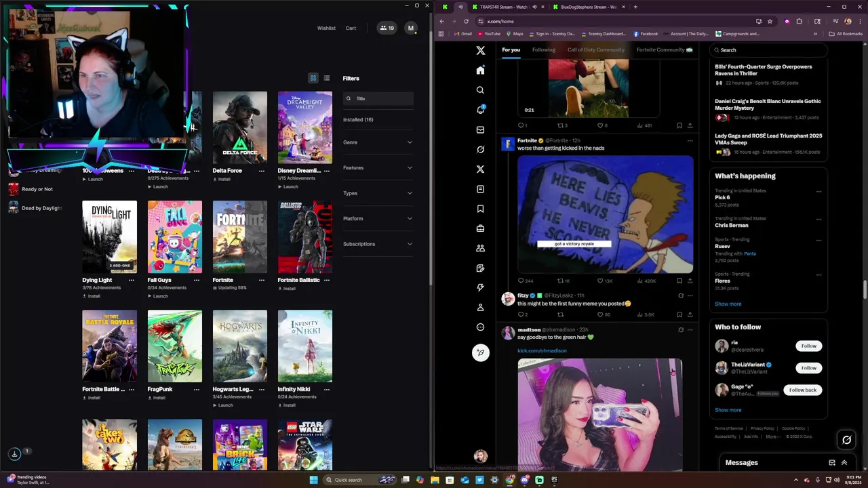Open the X Bookmarks sidebar icon
Viewport: 868px width, 488px height.
pos(480,209)
